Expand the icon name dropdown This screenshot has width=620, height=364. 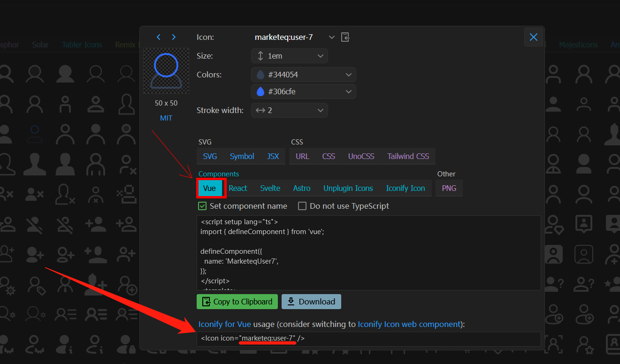[332, 37]
